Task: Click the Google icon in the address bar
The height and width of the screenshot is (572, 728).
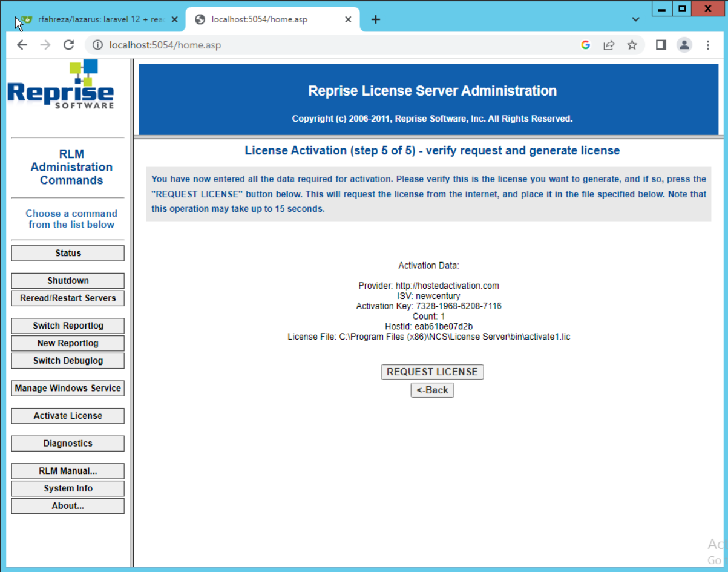Action: (585, 45)
